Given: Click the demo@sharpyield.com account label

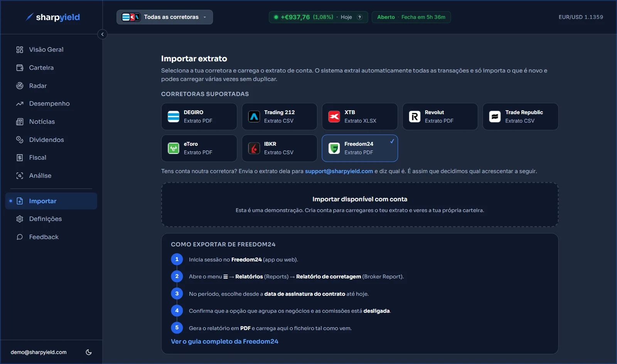Looking at the screenshot, I should pos(39,352).
